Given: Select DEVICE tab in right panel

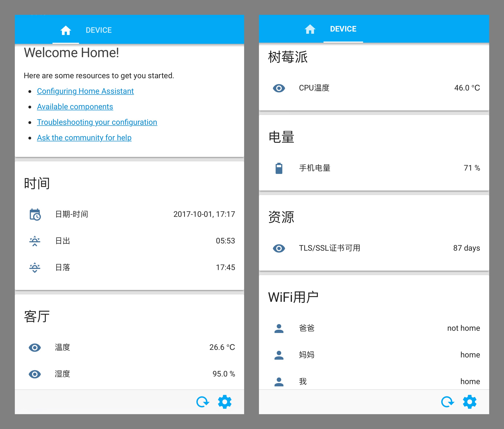Looking at the screenshot, I should click(343, 29).
